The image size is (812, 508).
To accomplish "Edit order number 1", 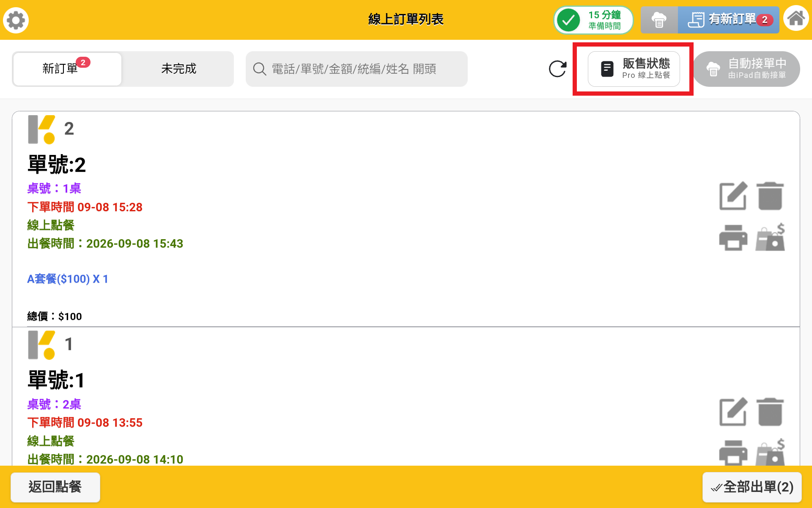I will point(733,411).
